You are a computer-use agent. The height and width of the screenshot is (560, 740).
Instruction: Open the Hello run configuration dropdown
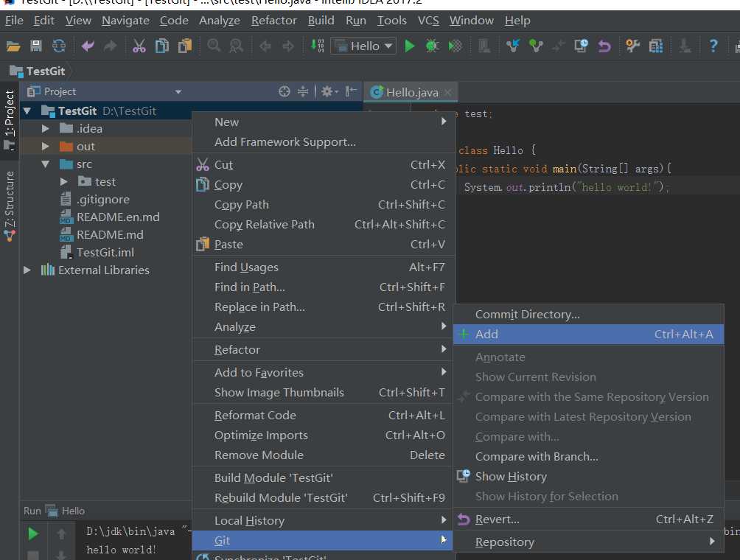tap(363, 46)
